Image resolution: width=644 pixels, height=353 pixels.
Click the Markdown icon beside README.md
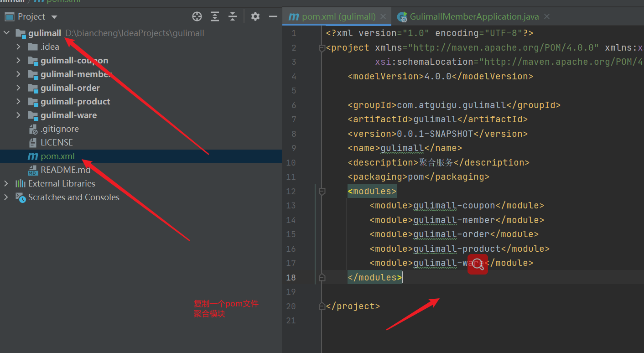coord(33,170)
